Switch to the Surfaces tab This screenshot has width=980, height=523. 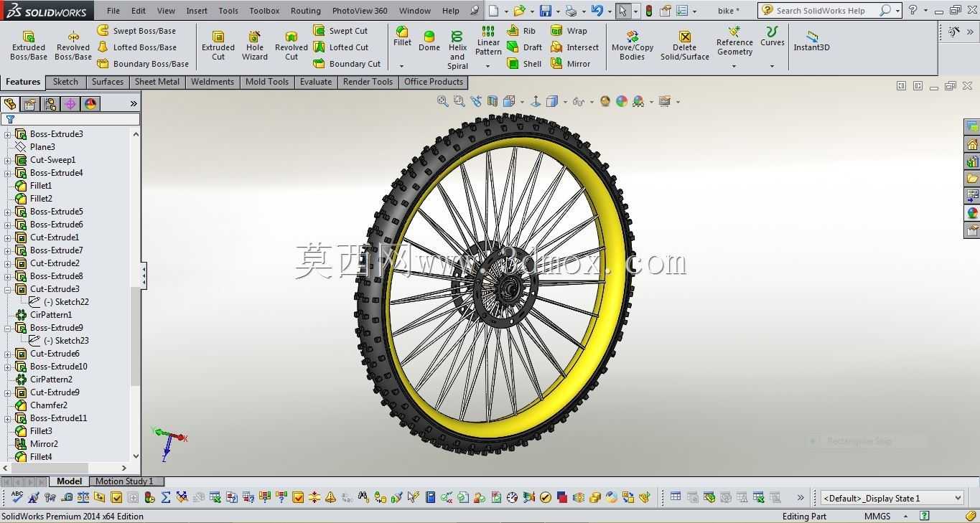click(108, 82)
